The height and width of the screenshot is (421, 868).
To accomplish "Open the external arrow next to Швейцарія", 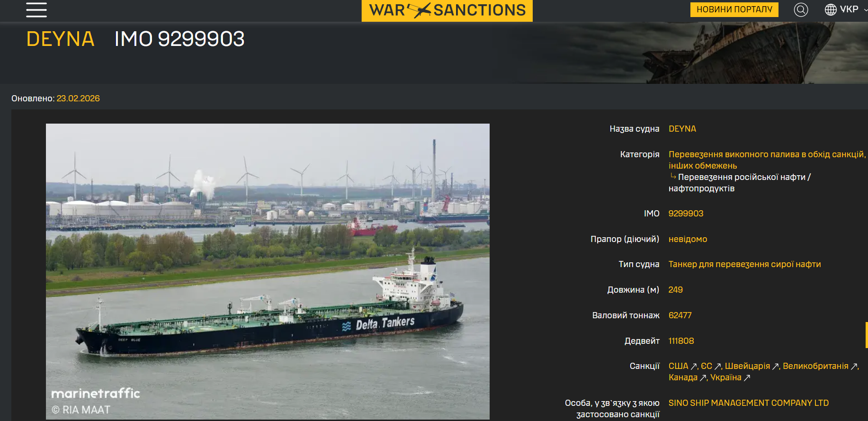I will point(776,367).
